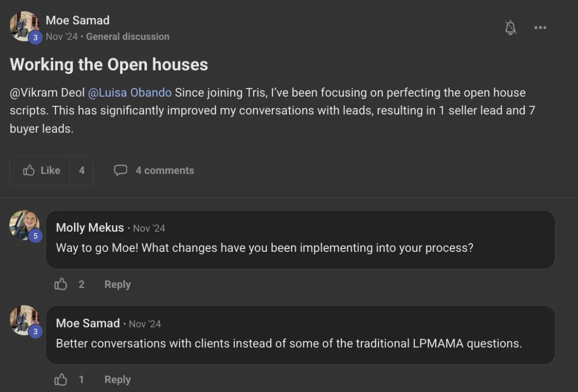Click Moe Samad's post author avatar
Image resolution: width=578 pixels, height=392 pixels.
pos(24,26)
